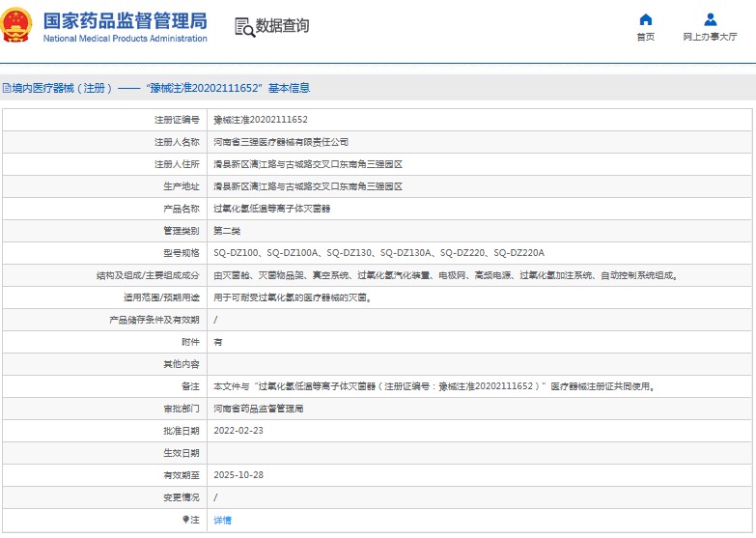
Task: Click approving department 河南省药品监督管理局
Action: (x=258, y=409)
